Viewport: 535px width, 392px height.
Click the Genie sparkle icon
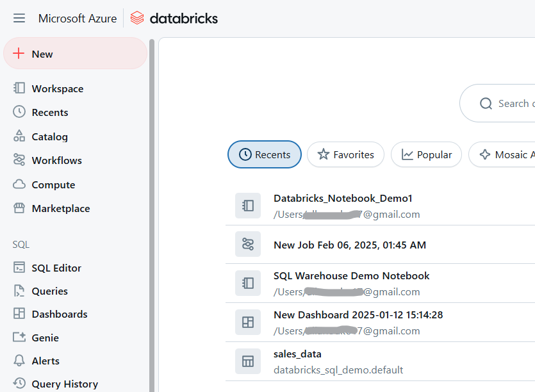[x=19, y=337]
